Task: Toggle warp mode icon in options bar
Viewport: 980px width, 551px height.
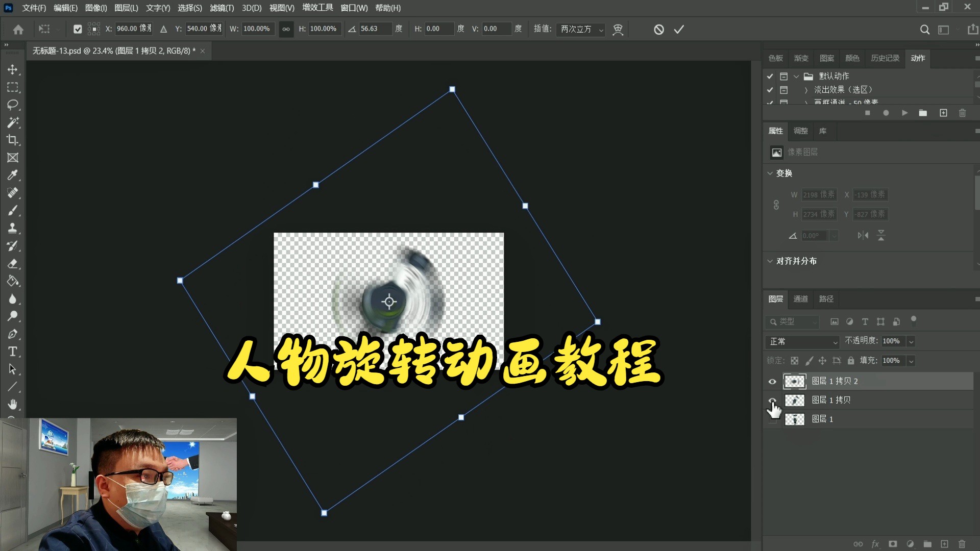Action: point(618,30)
